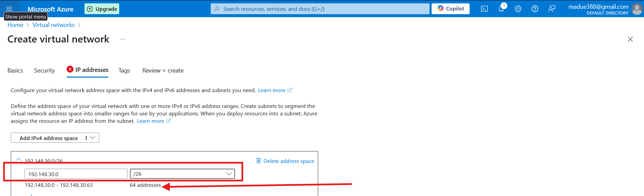The width and height of the screenshot is (644, 196).
Task: Open the Help question mark icon
Action: (x=535, y=9)
